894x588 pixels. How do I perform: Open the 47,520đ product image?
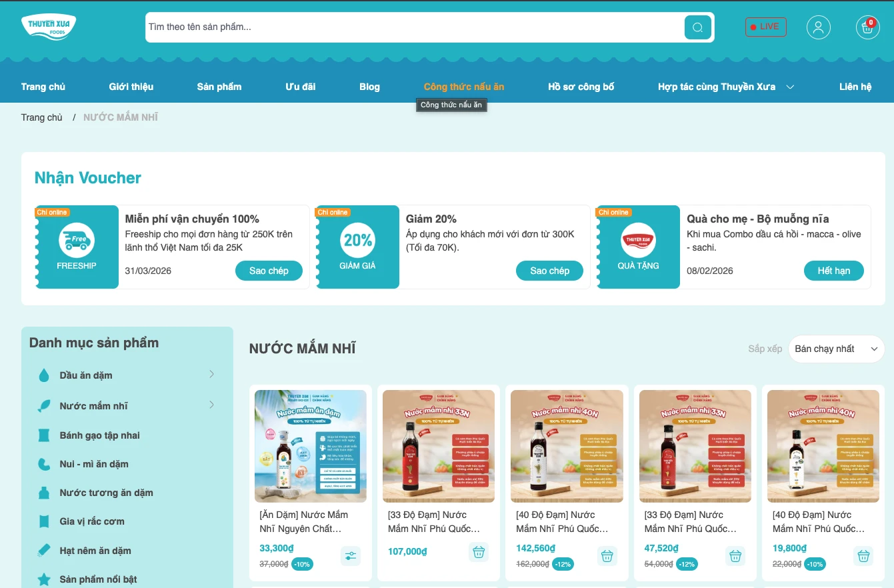tap(695, 446)
